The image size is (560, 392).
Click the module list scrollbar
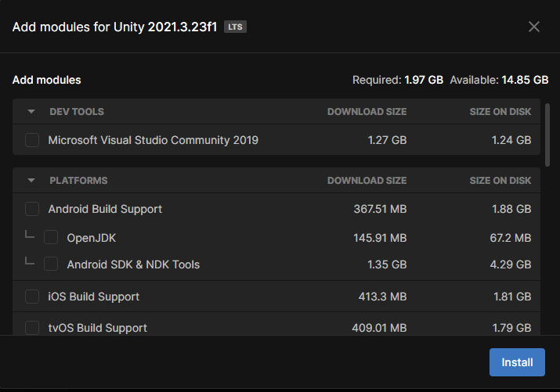[x=547, y=135]
